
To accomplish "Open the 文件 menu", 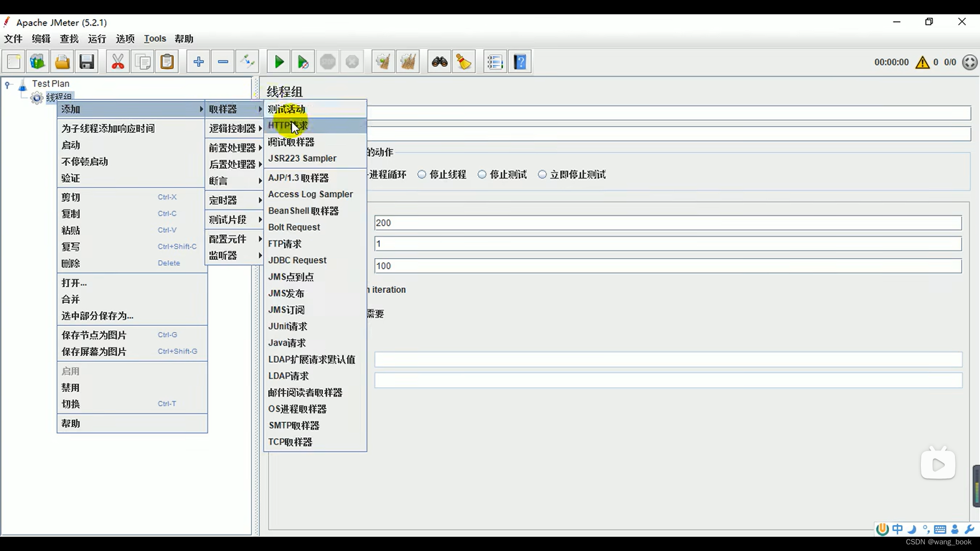I will 13,39.
